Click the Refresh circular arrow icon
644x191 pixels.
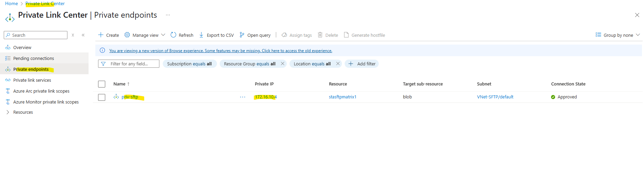(x=173, y=35)
